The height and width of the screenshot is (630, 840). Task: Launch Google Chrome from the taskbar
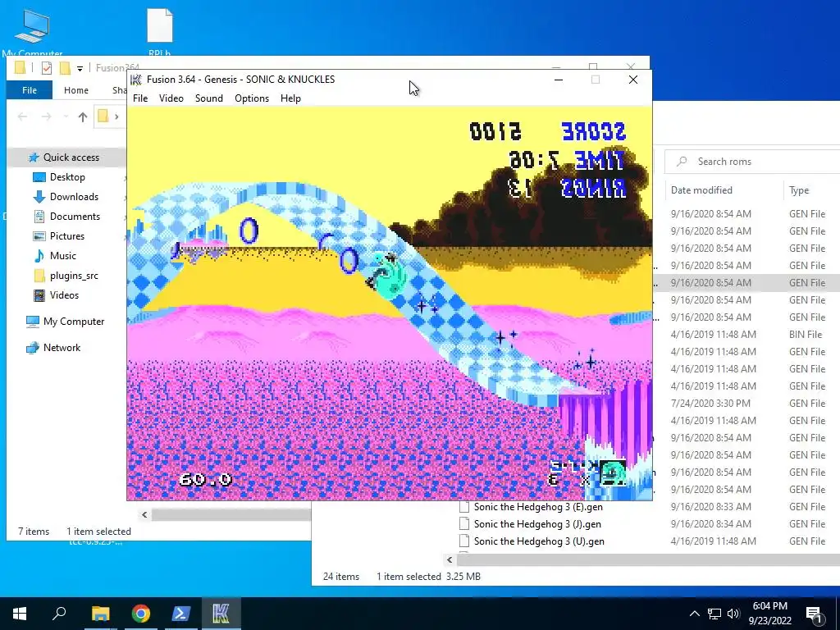point(141,614)
